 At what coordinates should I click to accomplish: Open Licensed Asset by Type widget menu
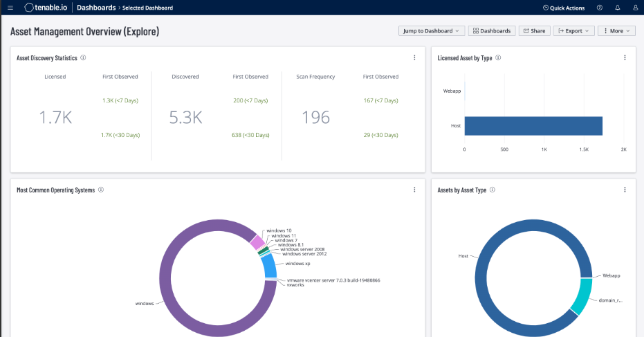coord(625,58)
